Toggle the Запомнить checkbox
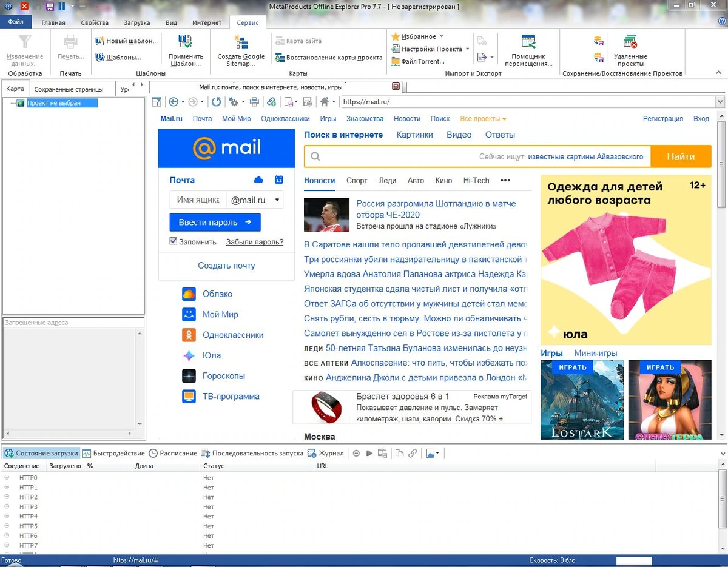728x567 pixels. point(174,241)
